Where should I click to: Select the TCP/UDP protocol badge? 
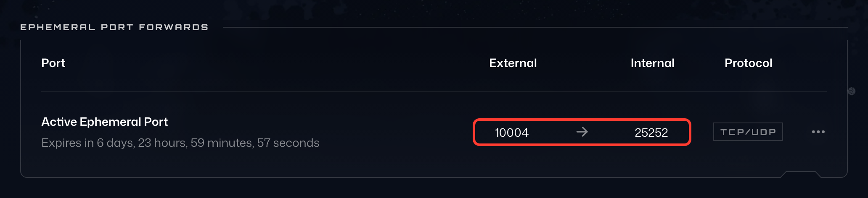click(748, 132)
